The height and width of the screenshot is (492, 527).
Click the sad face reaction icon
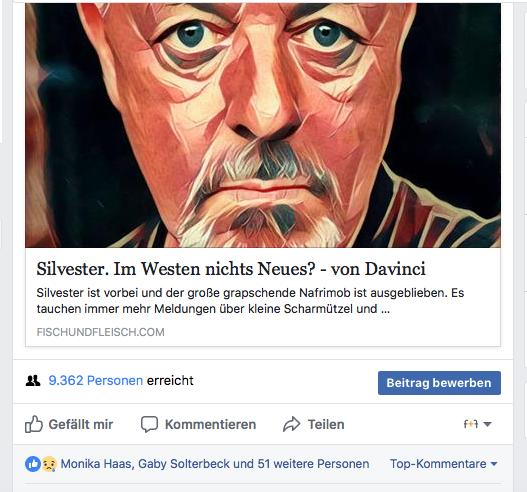49,464
